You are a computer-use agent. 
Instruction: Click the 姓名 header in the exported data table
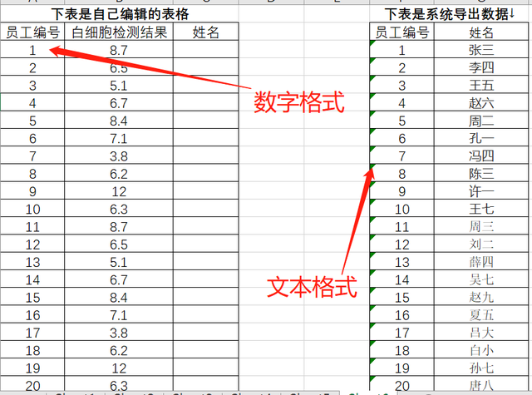coord(481,32)
